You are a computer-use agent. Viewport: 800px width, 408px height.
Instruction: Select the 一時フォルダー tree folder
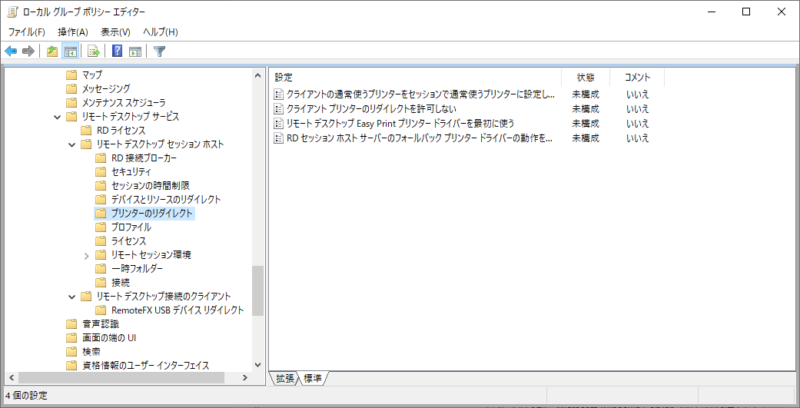137,268
